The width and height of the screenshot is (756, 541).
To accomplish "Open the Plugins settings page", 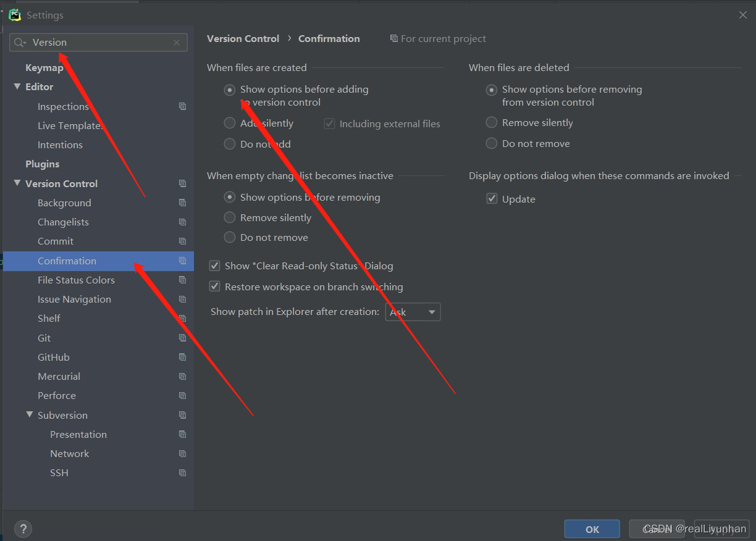I will coord(42,164).
